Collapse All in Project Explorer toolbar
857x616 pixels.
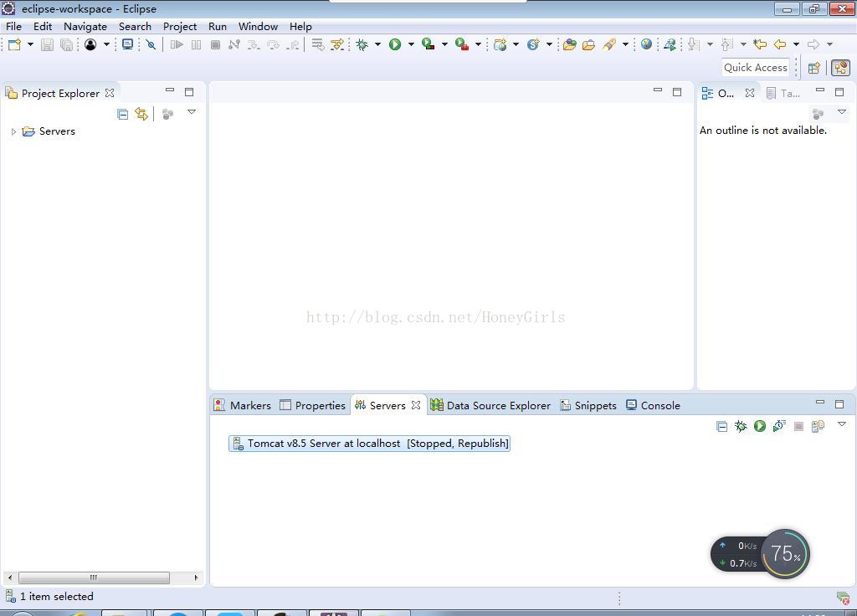pyautogui.click(x=123, y=114)
